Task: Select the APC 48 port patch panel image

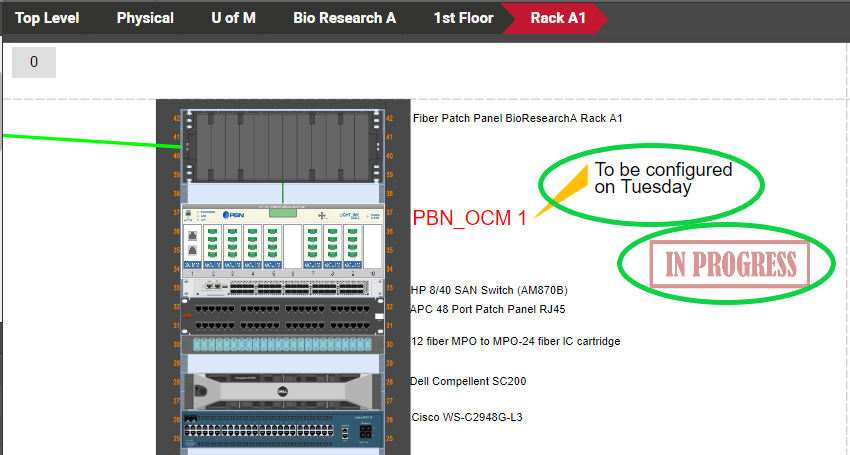Action: coord(282,316)
